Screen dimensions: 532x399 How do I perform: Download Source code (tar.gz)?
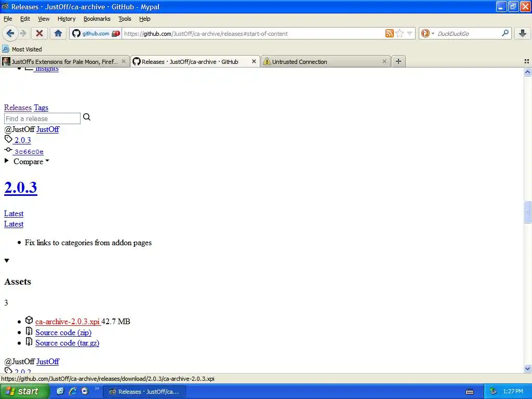pyautogui.click(x=67, y=343)
